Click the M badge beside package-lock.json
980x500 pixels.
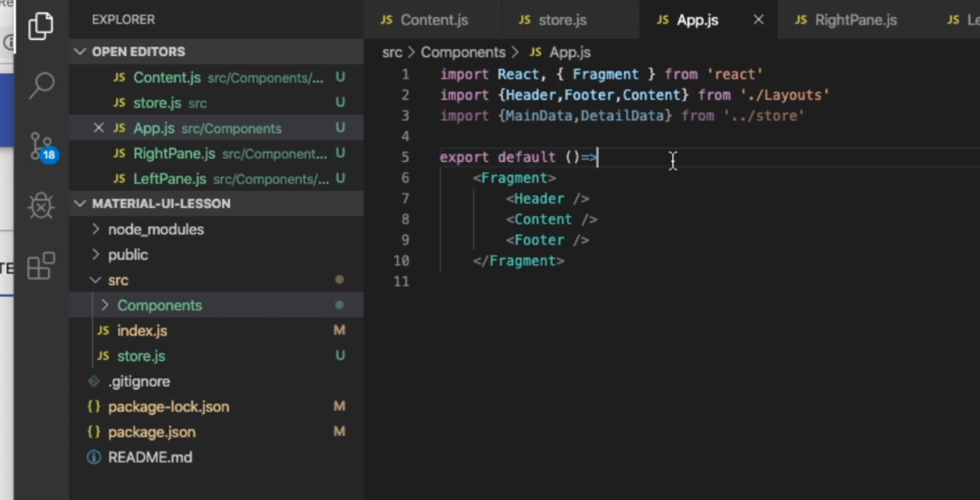pyautogui.click(x=339, y=406)
